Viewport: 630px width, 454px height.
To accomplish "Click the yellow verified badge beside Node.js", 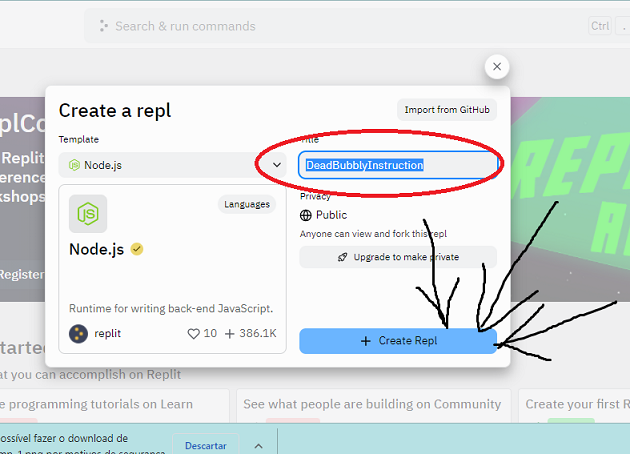I will point(137,249).
